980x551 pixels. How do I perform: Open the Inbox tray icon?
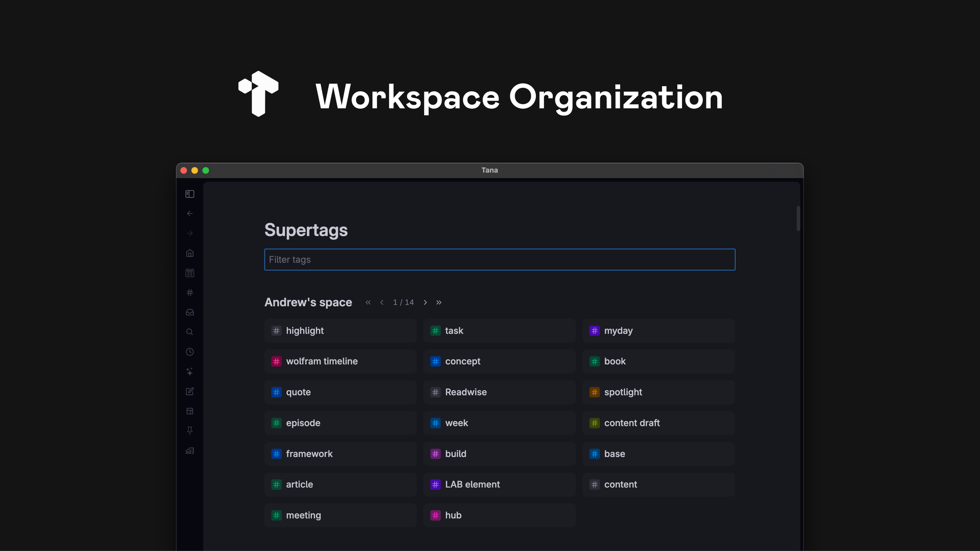point(190,312)
